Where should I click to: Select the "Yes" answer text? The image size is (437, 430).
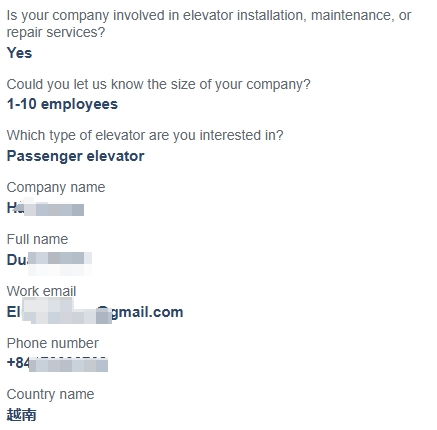[20, 53]
